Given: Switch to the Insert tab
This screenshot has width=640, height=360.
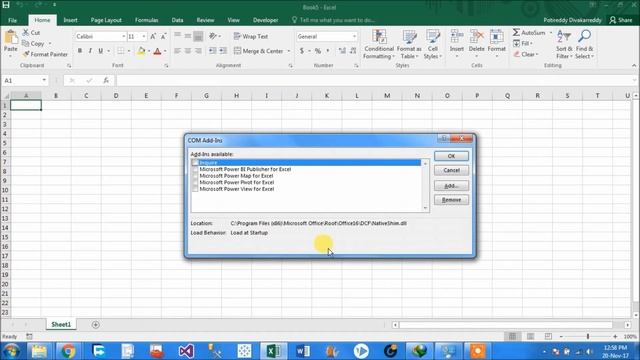Looking at the screenshot, I should point(70,20).
